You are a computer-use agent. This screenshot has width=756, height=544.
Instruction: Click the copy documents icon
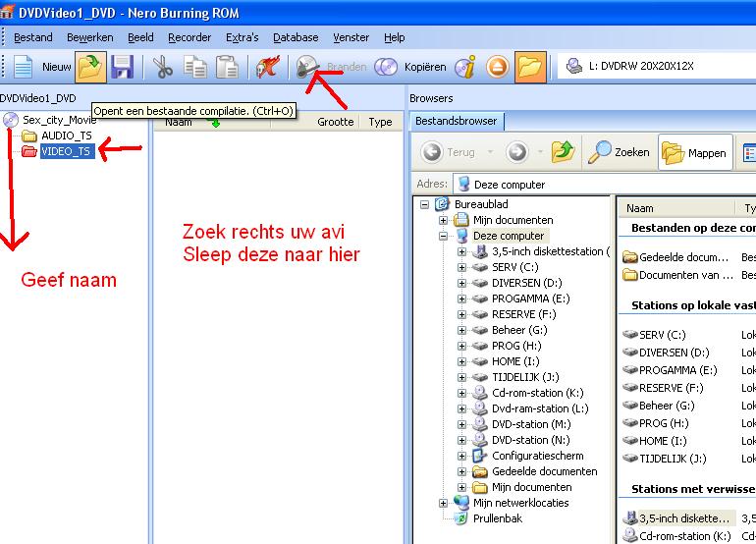[195, 67]
